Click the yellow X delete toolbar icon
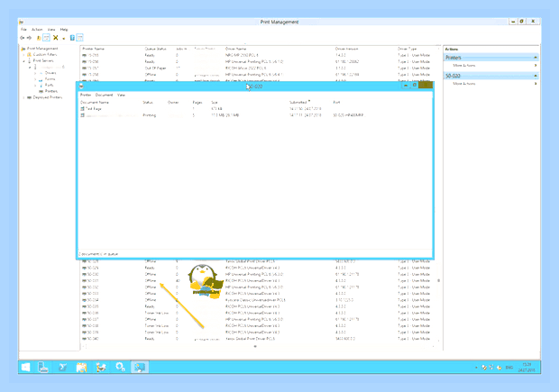Image resolution: width=559 pixels, height=392 pixels. [x=56, y=38]
